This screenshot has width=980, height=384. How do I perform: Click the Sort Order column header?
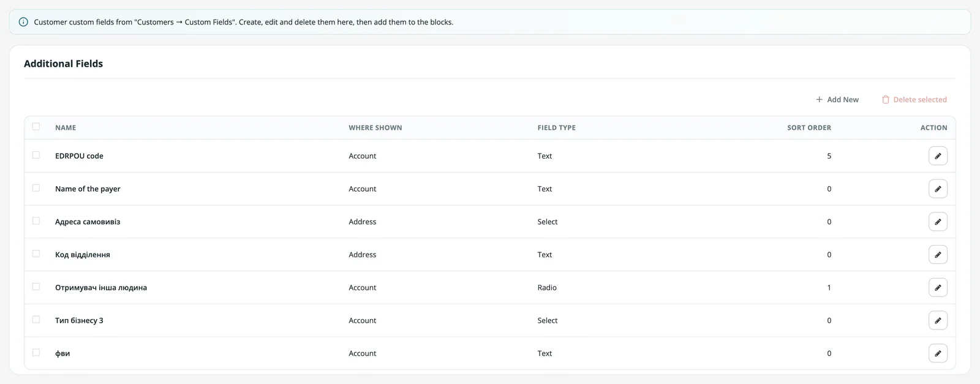pos(809,128)
